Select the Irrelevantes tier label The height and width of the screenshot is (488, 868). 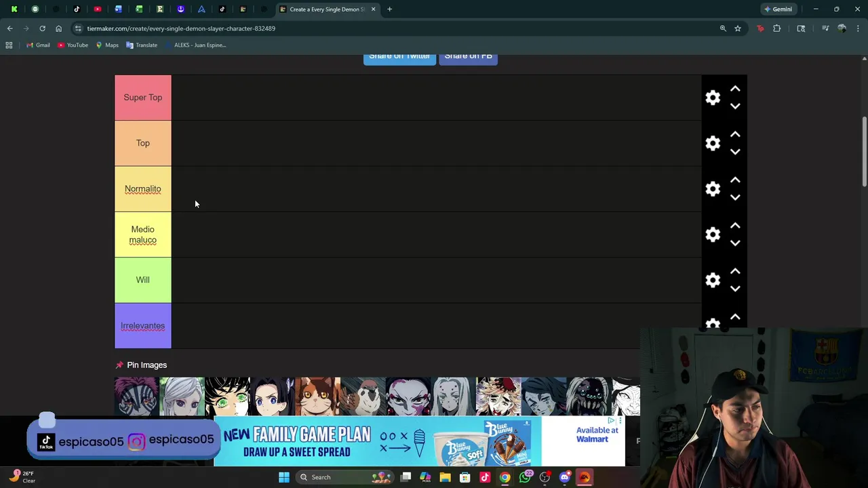[x=143, y=326]
